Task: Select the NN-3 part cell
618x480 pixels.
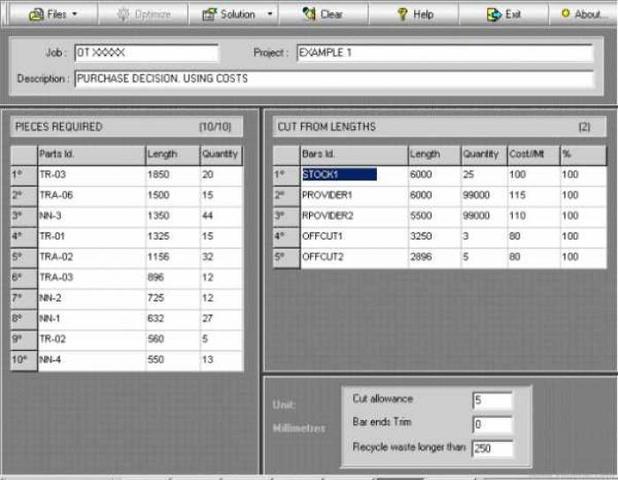Action: (91, 216)
